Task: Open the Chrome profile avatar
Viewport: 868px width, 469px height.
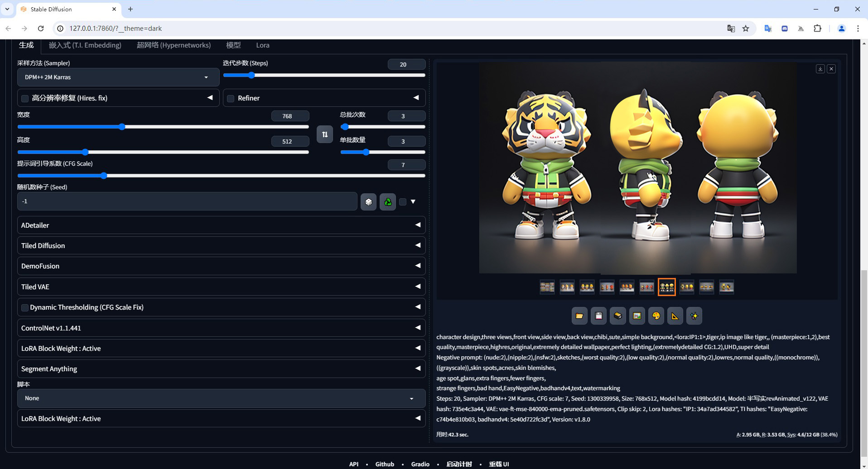Action: coord(842,29)
